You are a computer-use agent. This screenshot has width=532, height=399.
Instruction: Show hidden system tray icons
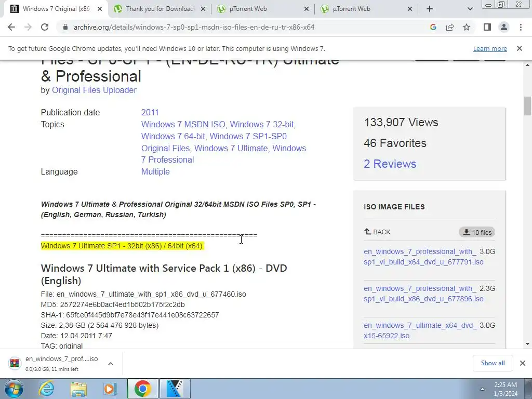pos(482,389)
